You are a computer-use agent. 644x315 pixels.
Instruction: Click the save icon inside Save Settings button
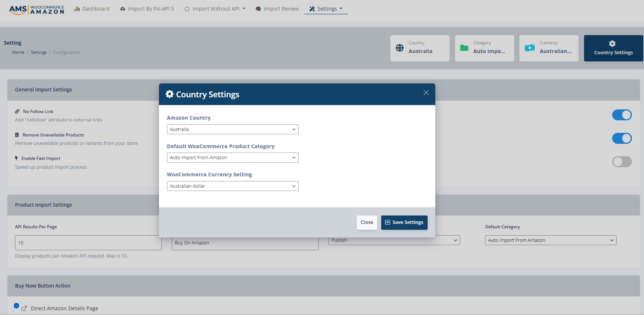pyautogui.click(x=388, y=222)
